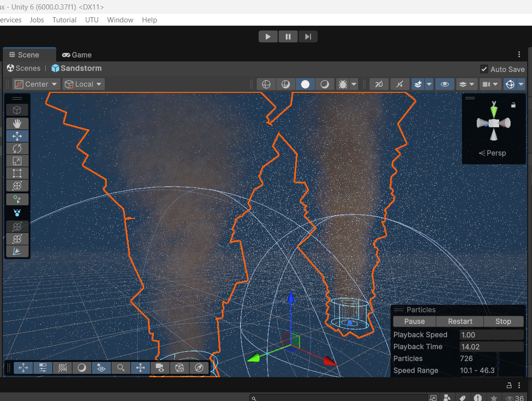Toggle 2D view mode
The image size is (532, 401).
pyautogui.click(x=379, y=84)
